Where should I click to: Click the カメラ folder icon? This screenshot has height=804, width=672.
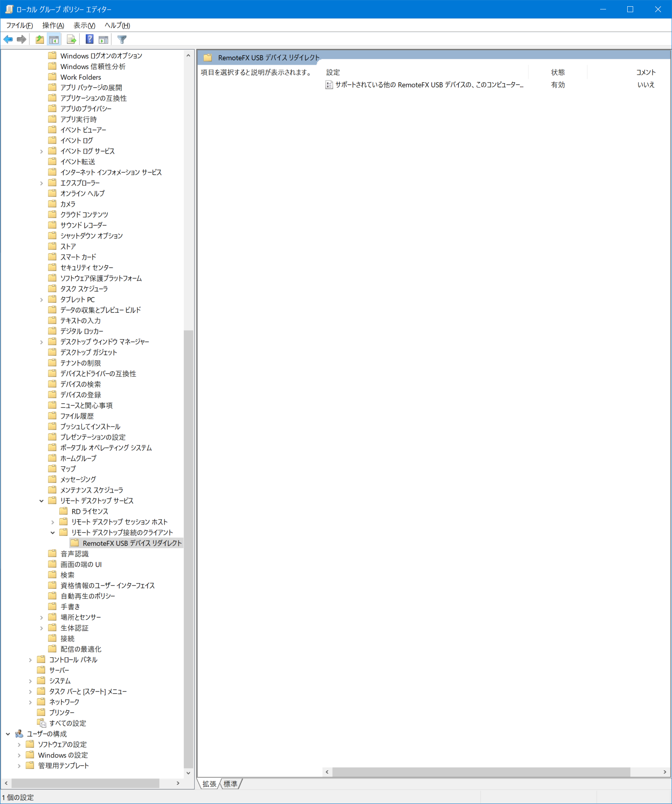pos(52,204)
